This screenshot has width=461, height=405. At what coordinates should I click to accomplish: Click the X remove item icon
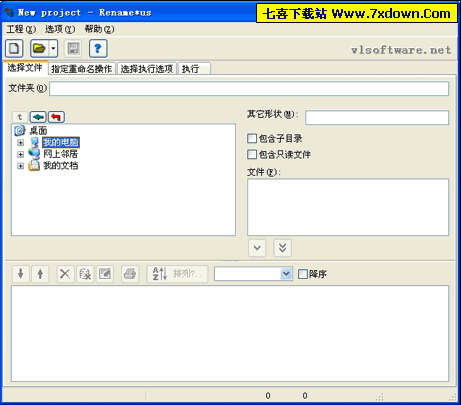(x=65, y=274)
